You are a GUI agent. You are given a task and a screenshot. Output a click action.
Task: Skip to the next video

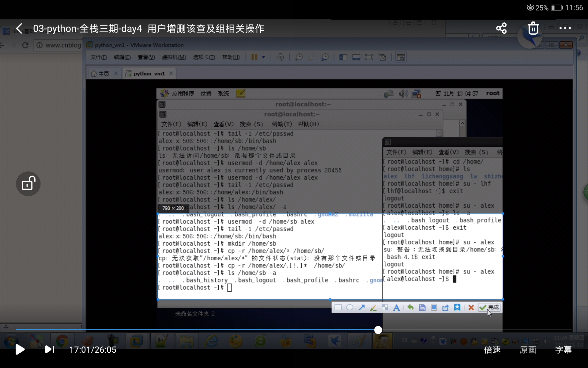point(50,349)
